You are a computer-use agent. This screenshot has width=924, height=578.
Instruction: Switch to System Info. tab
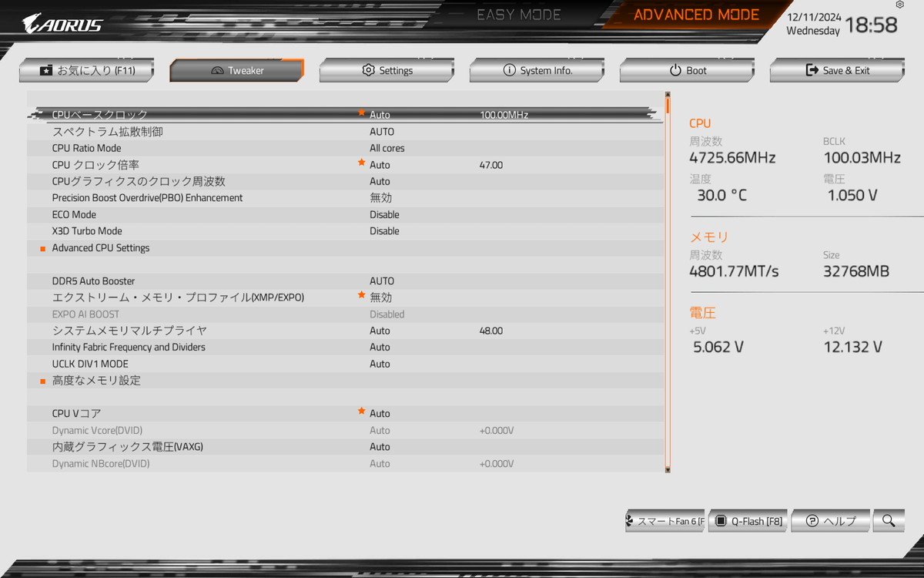(x=537, y=70)
